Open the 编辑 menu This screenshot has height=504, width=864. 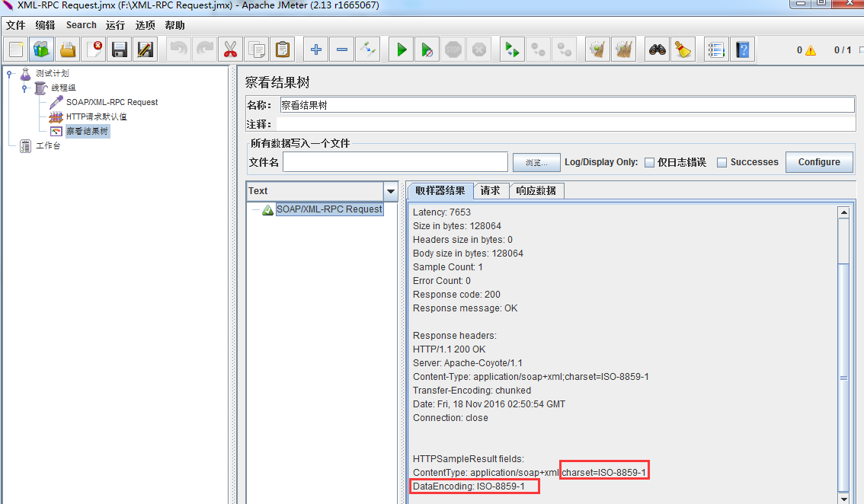(45, 25)
